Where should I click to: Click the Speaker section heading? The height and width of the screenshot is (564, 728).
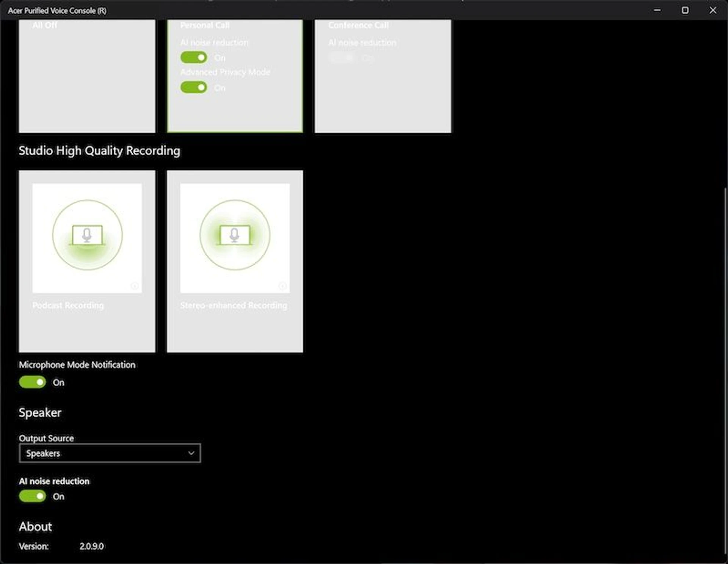[x=40, y=413]
